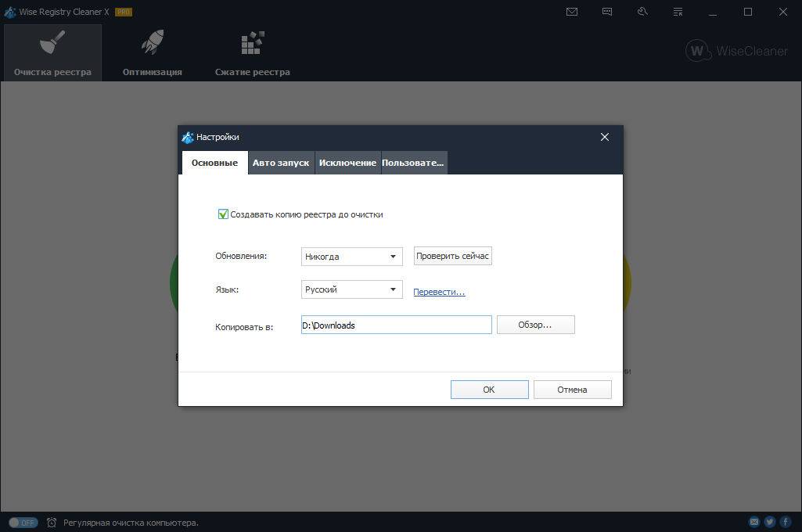
Task: Click the Проверить сейчас button
Action: (453, 256)
